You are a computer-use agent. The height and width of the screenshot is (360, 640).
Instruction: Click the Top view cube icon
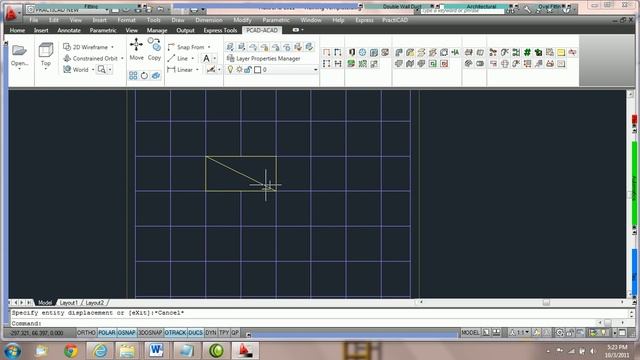pos(46,50)
